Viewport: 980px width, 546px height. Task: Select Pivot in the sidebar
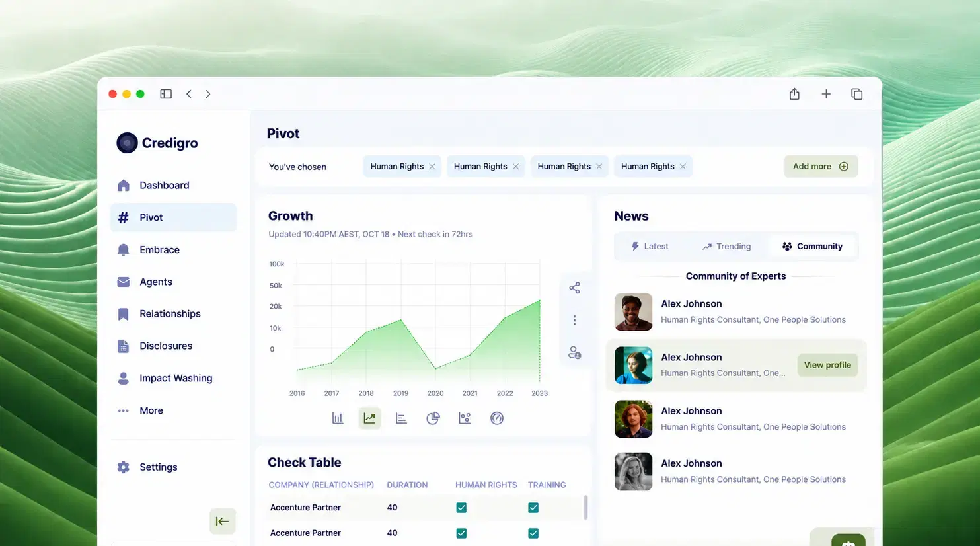[x=173, y=217]
